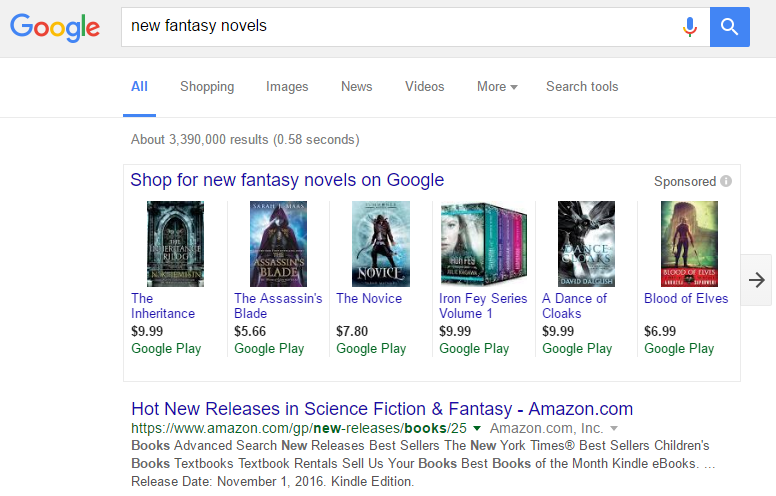This screenshot has height=496, width=776.
Task: Select the Iron Fey Series box set image
Action: pos(483,244)
